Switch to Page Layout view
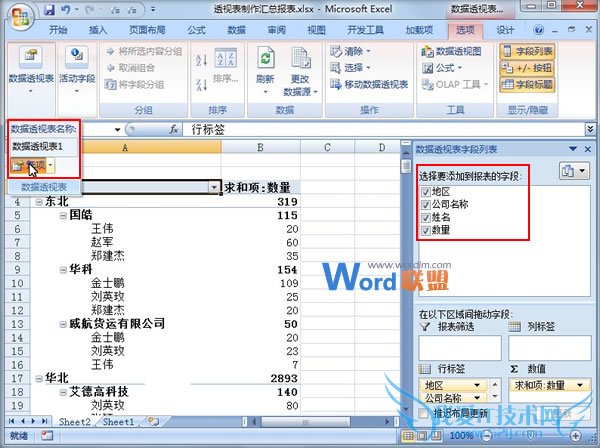The width and height of the screenshot is (600, 448). (x=422, y=435)
